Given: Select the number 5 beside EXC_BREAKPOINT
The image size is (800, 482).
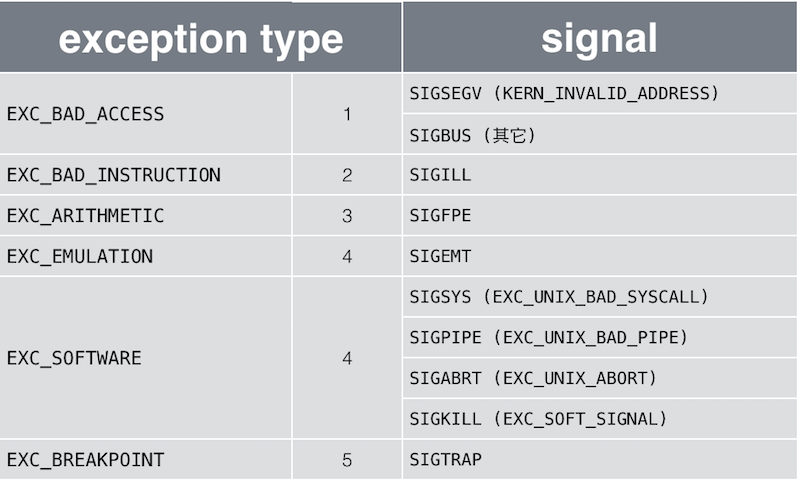Looking at the screenshot, I should pyautogui.click(x=347, y=460).
